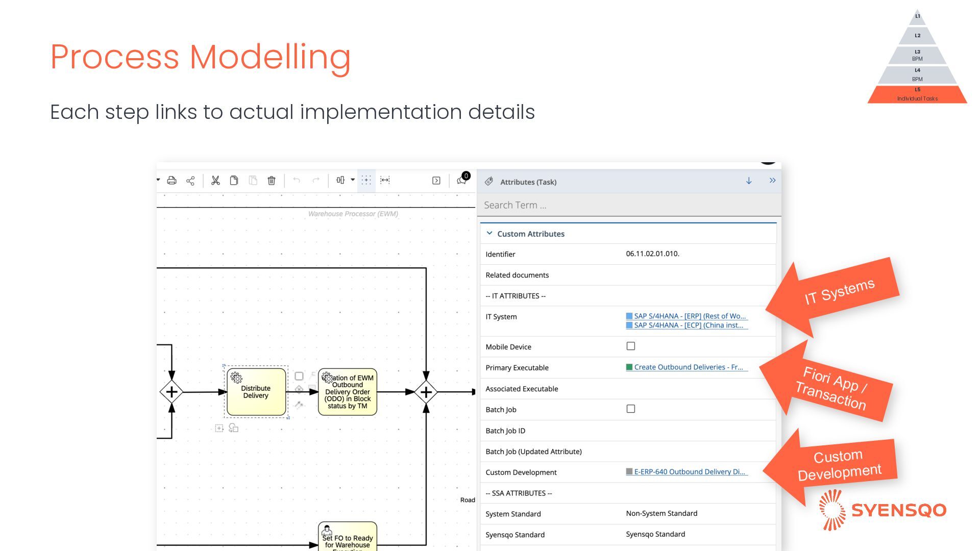Select the cut scissors tool
The height and width of the screenshot is (551, 980).
pos(215,181)
